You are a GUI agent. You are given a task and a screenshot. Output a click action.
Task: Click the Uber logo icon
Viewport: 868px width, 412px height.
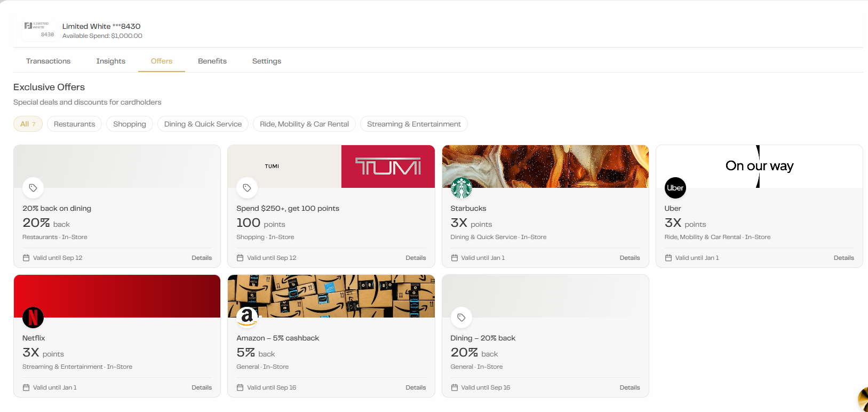pos(675,188)
